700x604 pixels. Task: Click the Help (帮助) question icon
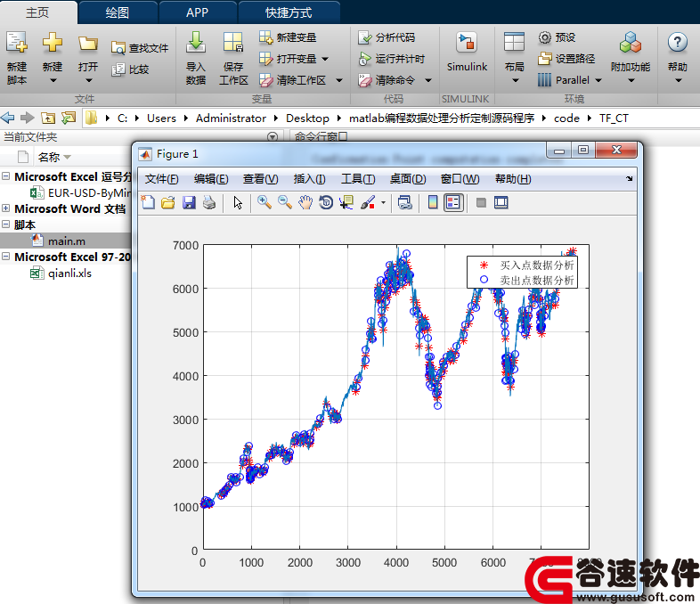[x=677, y=43]
